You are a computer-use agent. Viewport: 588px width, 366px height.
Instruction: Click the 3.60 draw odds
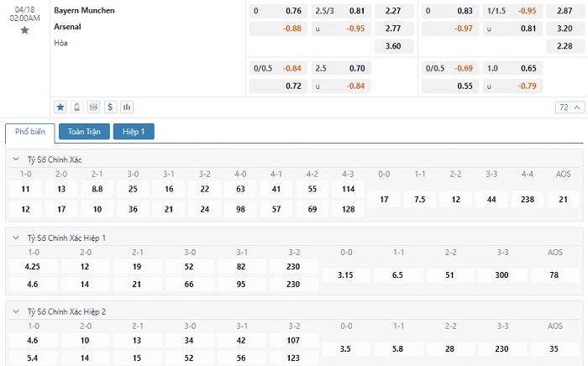pyautogui.click(x=393, y=46)
